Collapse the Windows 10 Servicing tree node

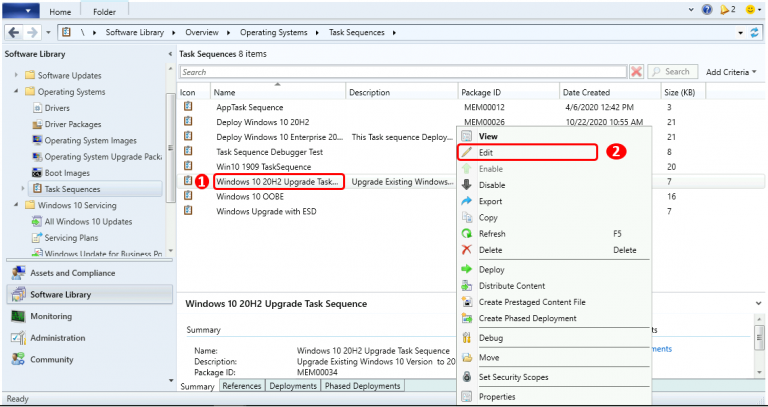16,205
